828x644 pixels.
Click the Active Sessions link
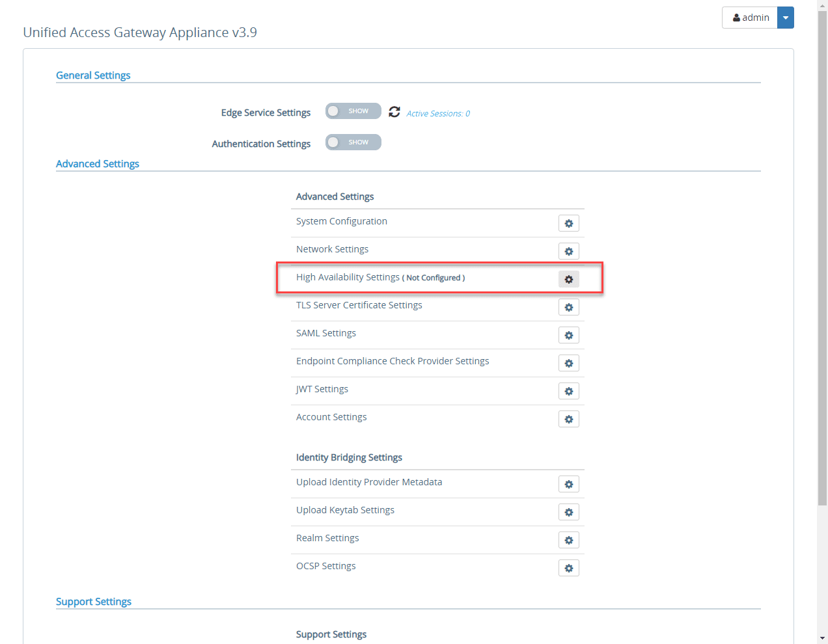pos(438,114)
